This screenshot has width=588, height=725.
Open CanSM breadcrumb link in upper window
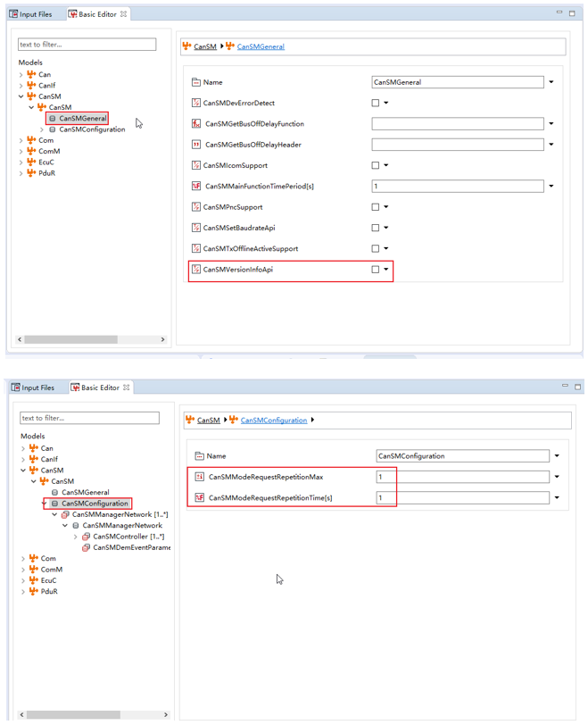point(205,46)
